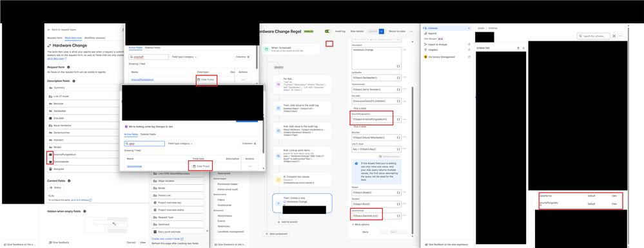
Task: Click the Status context field
Action: click(56, 187)
